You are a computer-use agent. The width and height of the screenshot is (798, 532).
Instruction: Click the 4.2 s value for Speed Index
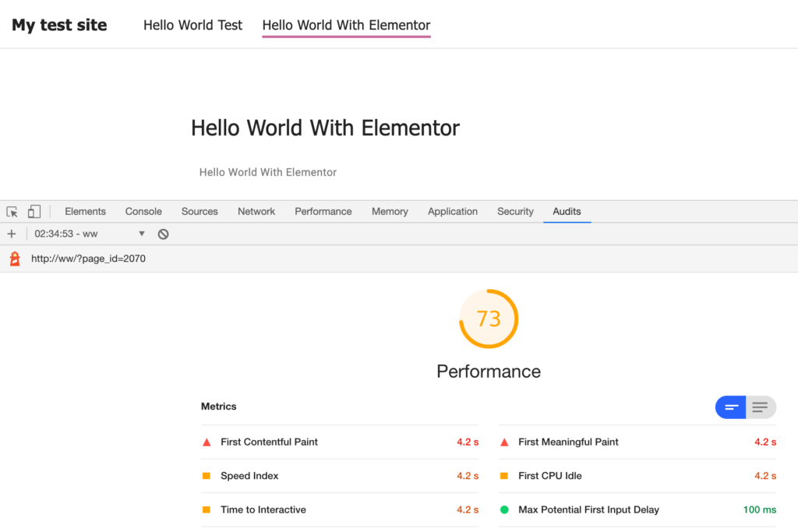[468, 476]
